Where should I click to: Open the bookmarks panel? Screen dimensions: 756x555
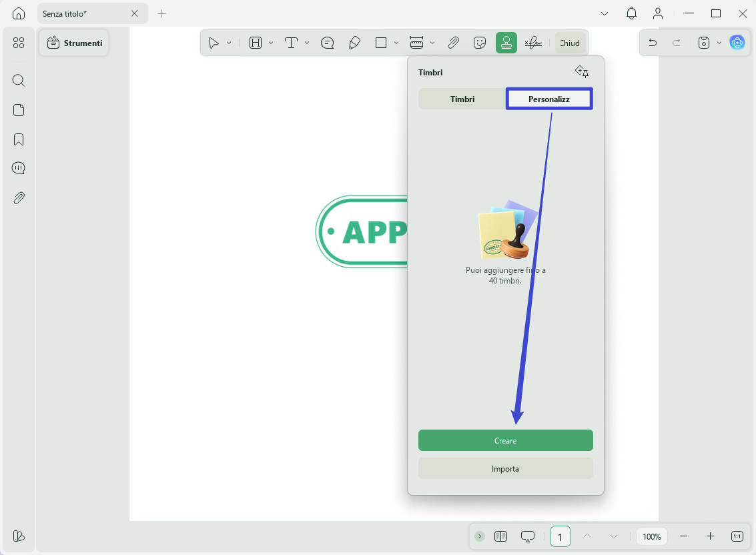coord(18,139)
